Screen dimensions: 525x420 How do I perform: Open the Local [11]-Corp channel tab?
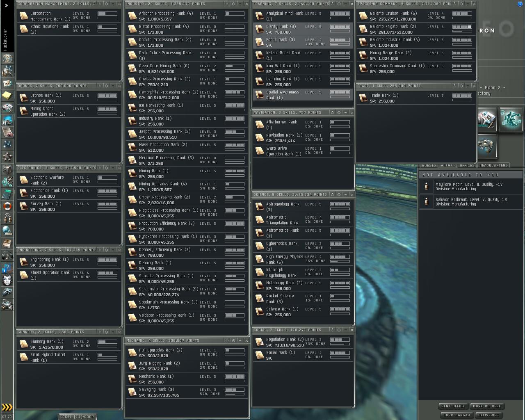77,417
